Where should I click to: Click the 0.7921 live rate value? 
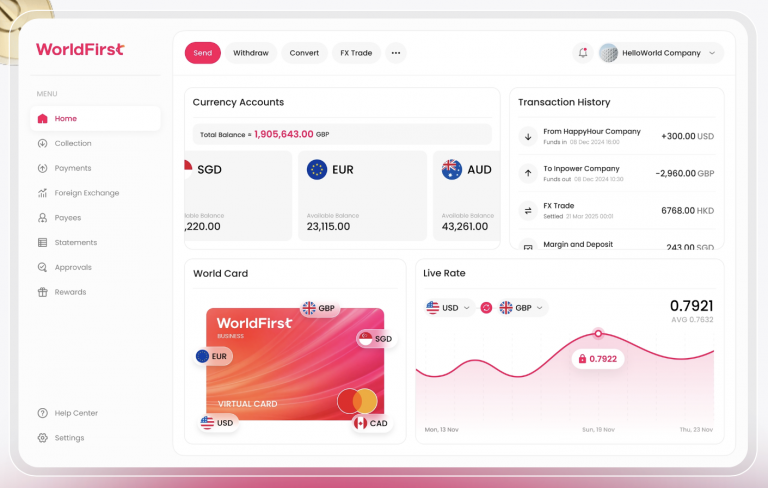coord(692,306)
